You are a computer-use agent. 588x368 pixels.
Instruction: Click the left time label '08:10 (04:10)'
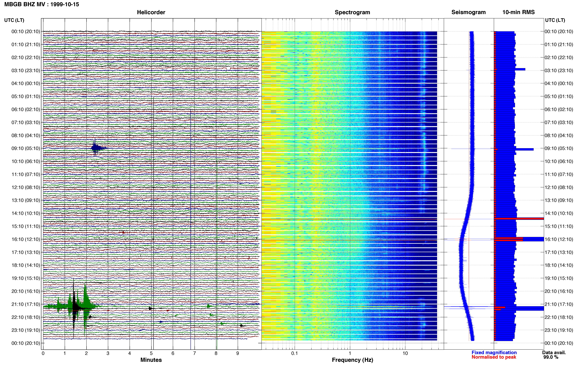[26, 135]
